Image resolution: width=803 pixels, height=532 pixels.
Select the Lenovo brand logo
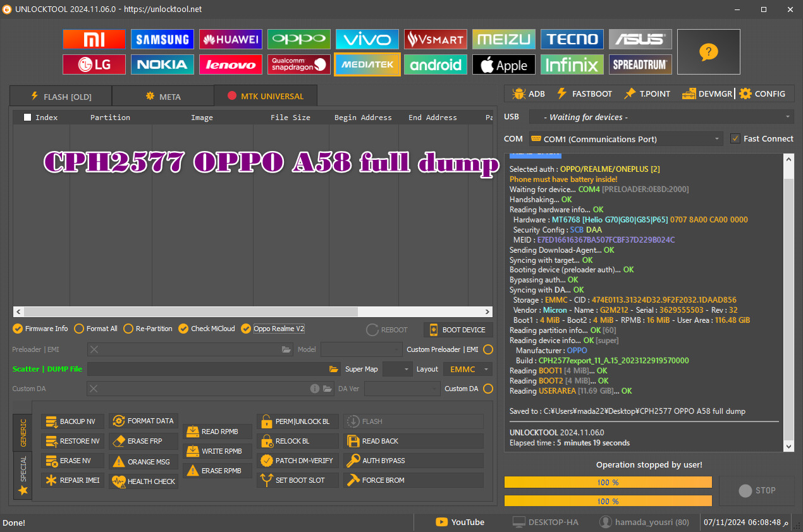pos(230,64)
